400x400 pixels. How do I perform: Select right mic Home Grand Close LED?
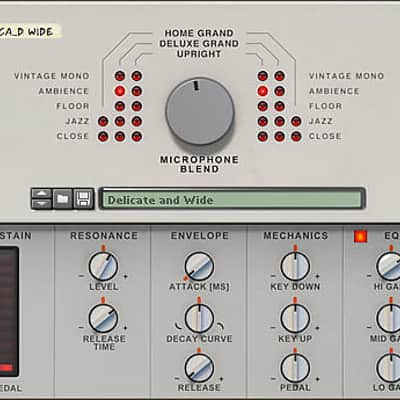[x=296, y=136]
